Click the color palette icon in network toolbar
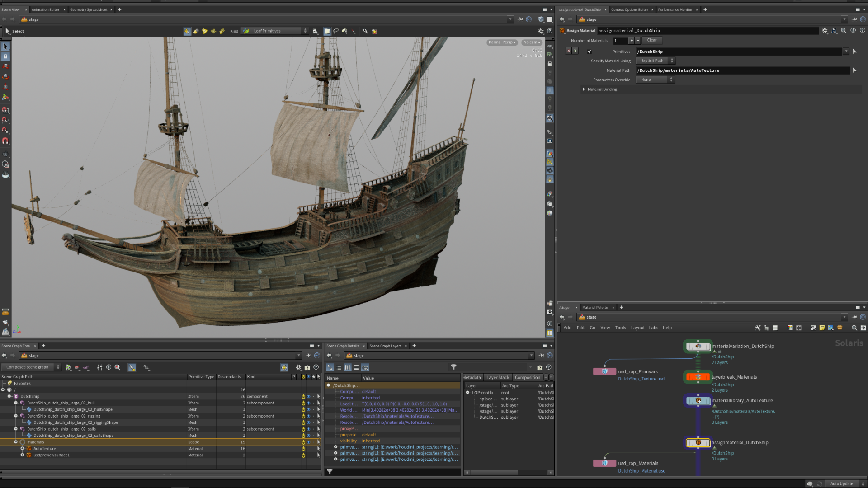 coord(790,328)
